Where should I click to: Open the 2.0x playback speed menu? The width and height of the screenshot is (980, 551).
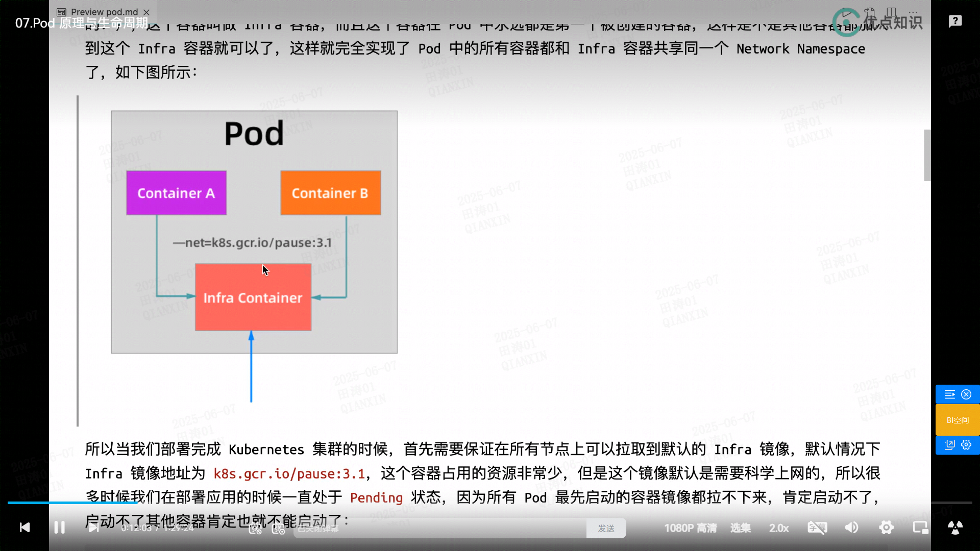pos(779,528)
